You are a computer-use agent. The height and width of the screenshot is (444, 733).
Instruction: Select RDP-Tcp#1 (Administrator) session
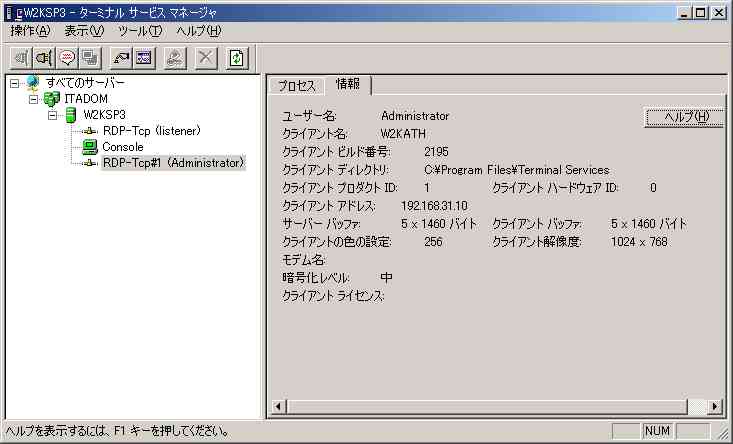tap(173, 163)
